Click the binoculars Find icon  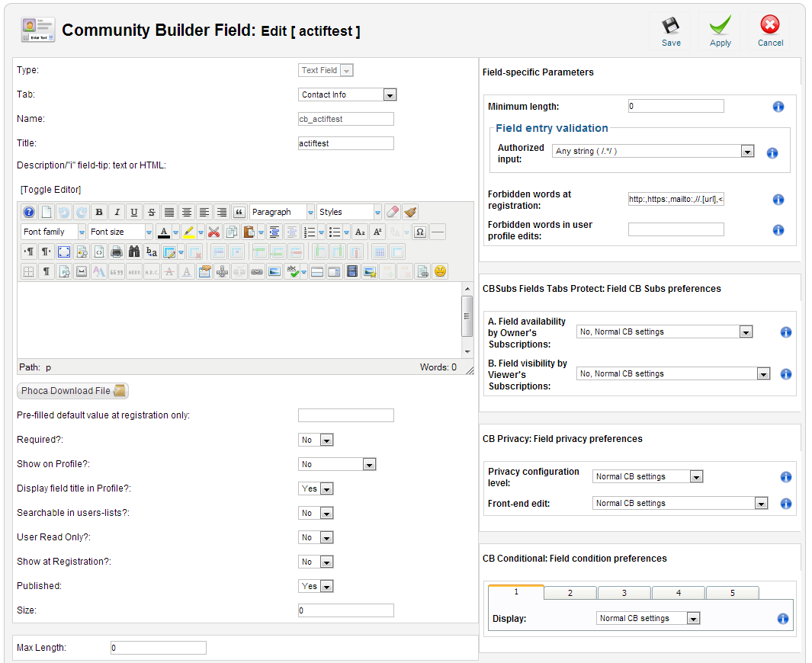pos(134,251)
